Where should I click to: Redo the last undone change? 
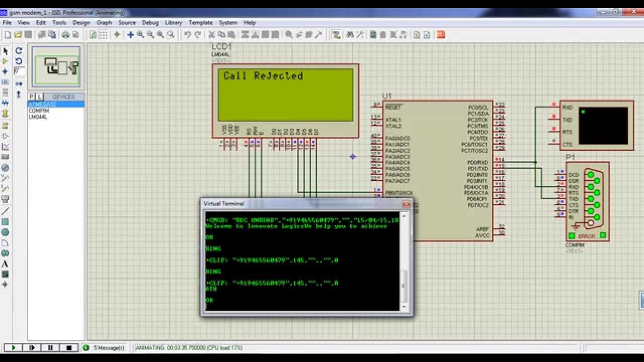[x=198, y=35]
